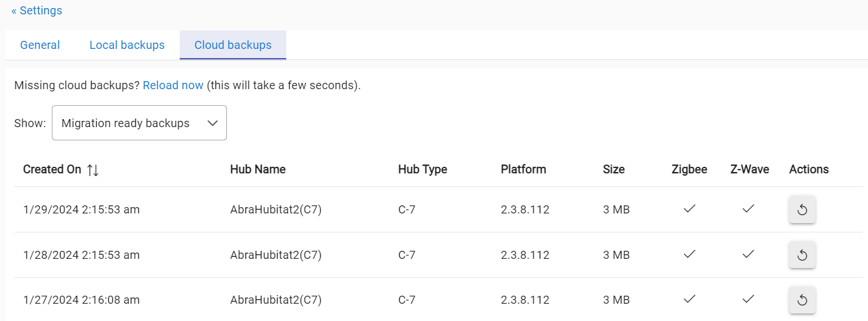This screenshot has height=321, width=868.
Task: Click the Hub Name column header
Action: pyautogui.click(x=257, y=169)
